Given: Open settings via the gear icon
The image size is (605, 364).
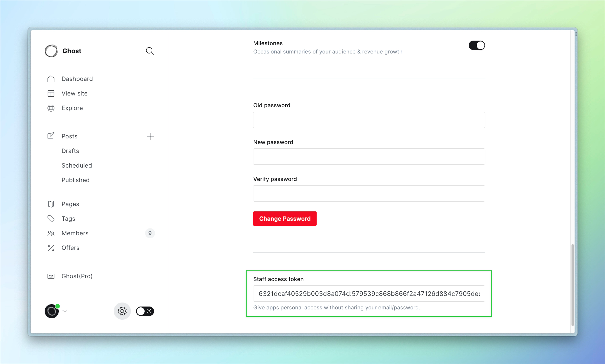Looking at the screenshot, I should tap(122, 311).
